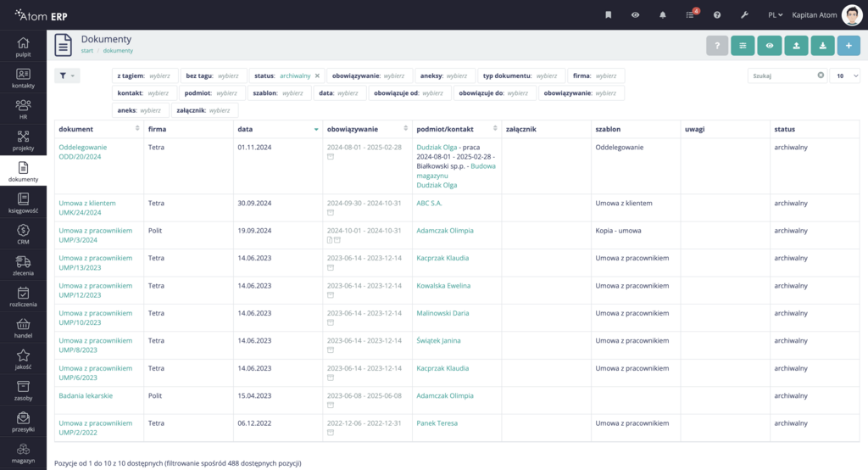The width and height of the screenshot is (868, 470).
Task: Open the 'kontakt' filter selector
Action: coord(145,93)
